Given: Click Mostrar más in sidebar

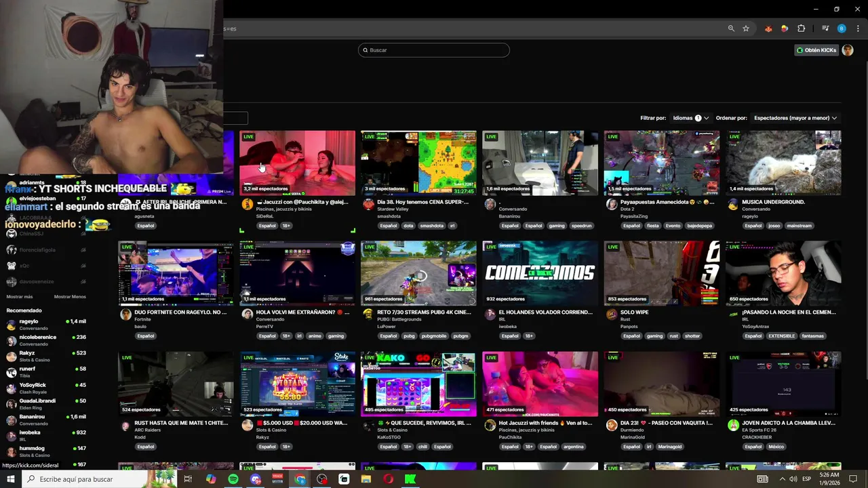Looking at the screenshot, I should (x=20, y=296).
